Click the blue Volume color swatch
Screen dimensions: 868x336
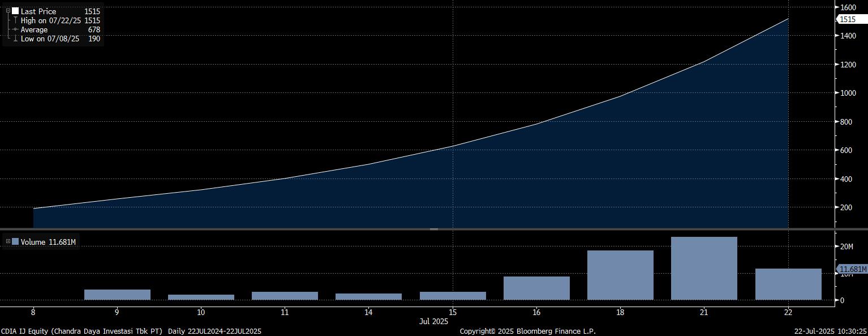[x=15, y=242]
